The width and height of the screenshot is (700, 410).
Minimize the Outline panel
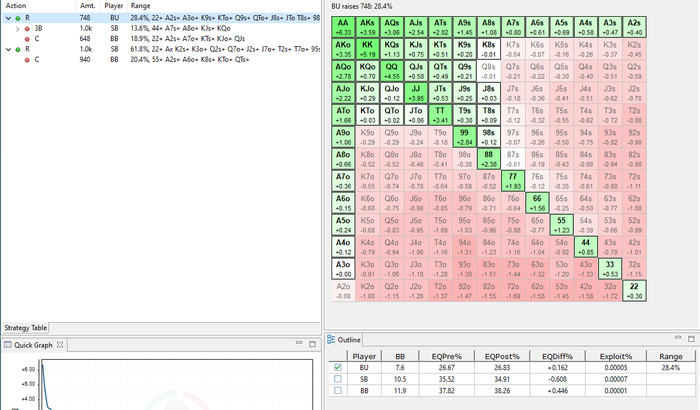(x=678, y=338)
